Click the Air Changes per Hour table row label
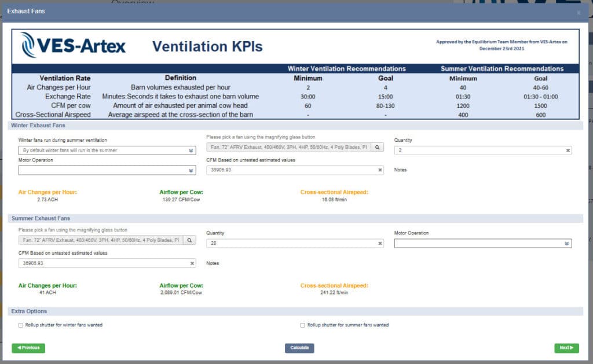This screenshot has width=593, height=364. tap(58, 87)
